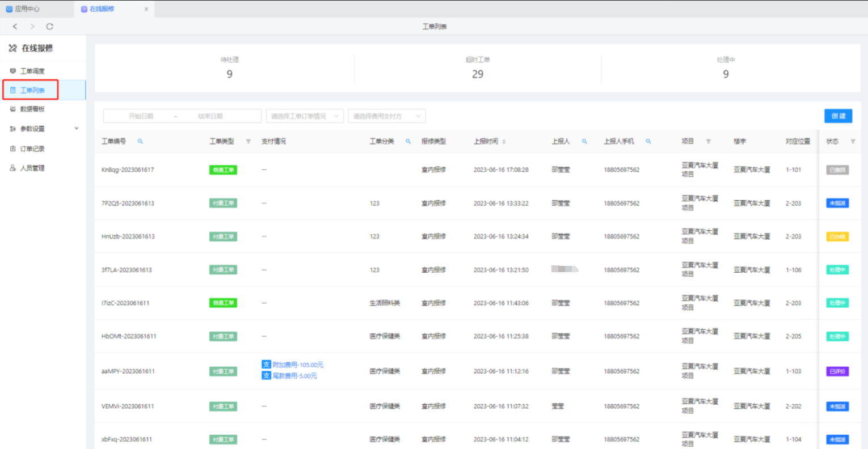The width and height of the screenshot is (868, 449).
Task: Click filter icon next to 工单类型 header
Action: point(248,142)
